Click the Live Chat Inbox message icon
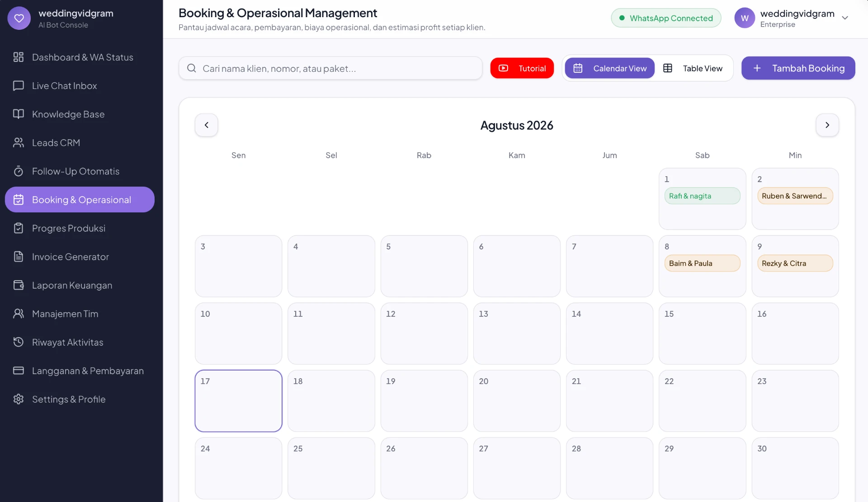868x502 pixels. pyautogui.click(x=19, y=85)
